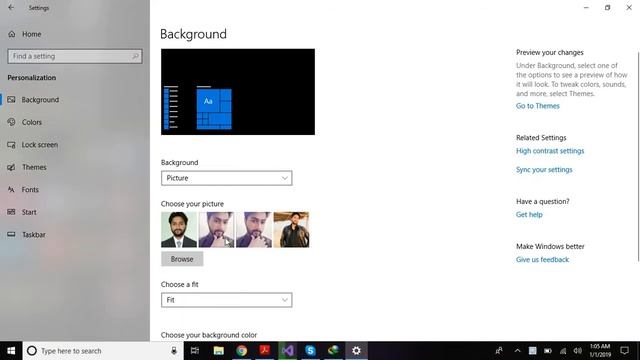Close the Settings window
Screen dimensions: 640x360
(629, 7)
